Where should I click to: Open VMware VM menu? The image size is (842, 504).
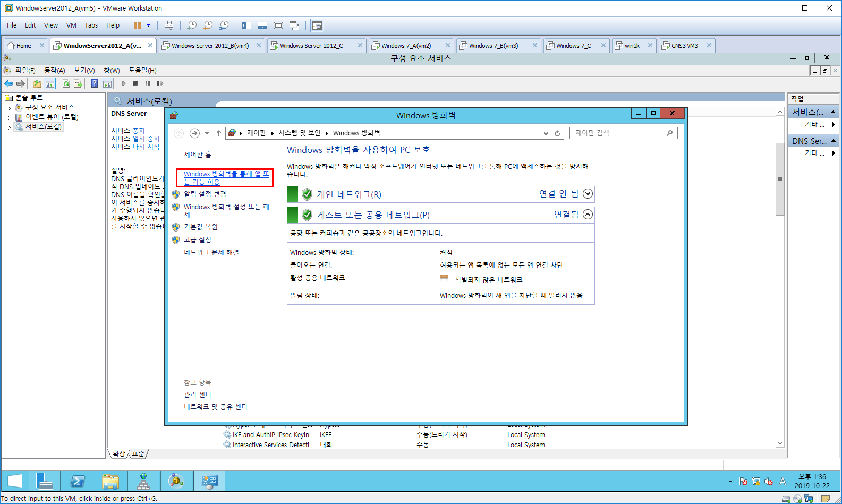coord(71,25)
